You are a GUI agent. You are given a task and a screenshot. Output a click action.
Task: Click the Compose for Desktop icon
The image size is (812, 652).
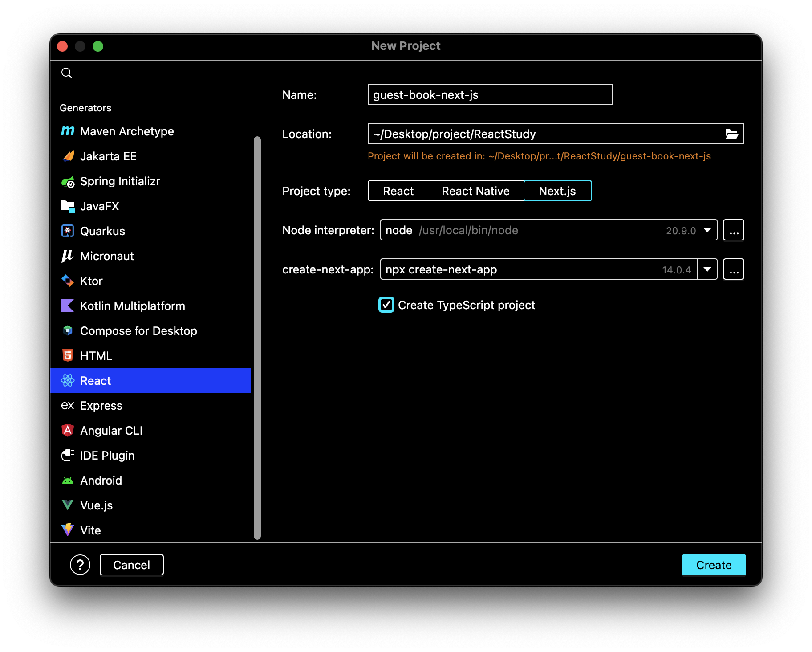pyautogui.click(x=68, y=330)
